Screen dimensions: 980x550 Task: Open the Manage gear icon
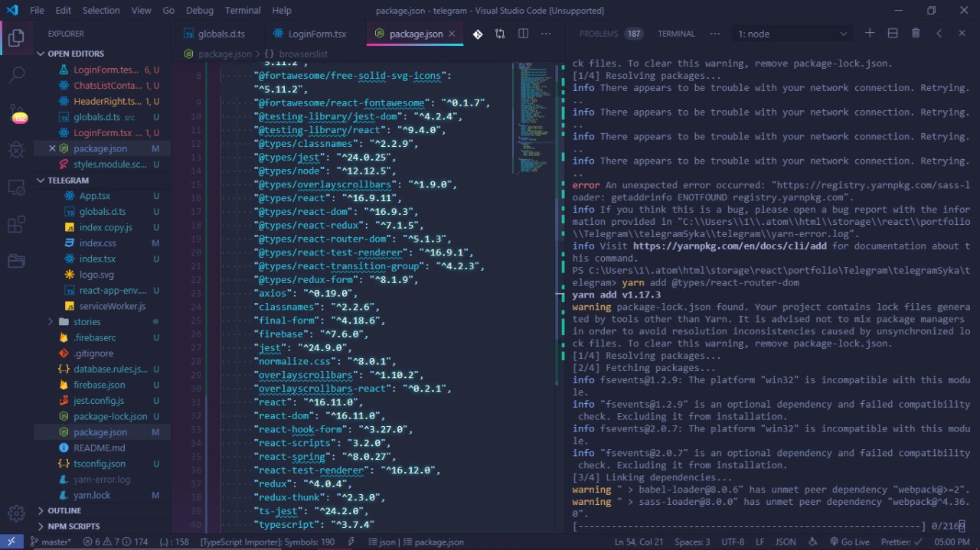tap(16, 513)
